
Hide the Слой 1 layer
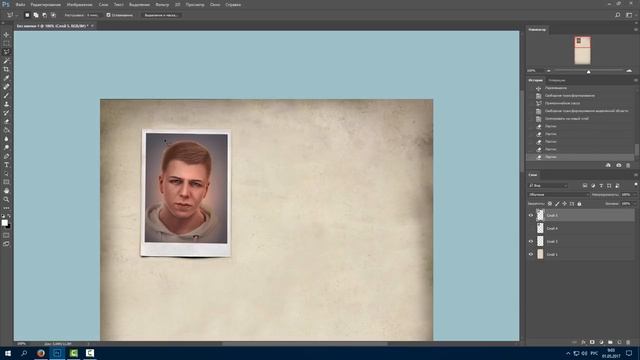pos(531,254)
